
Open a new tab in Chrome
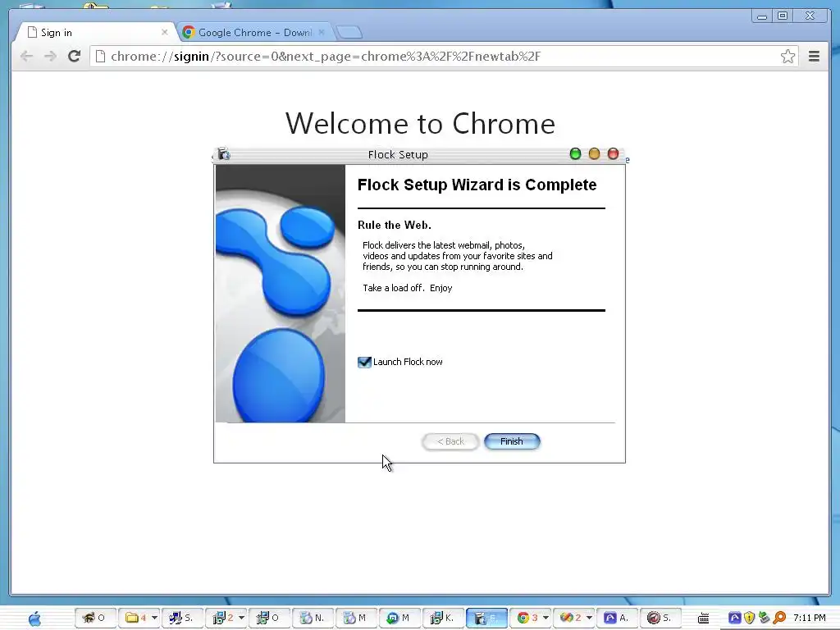[349, 32]
